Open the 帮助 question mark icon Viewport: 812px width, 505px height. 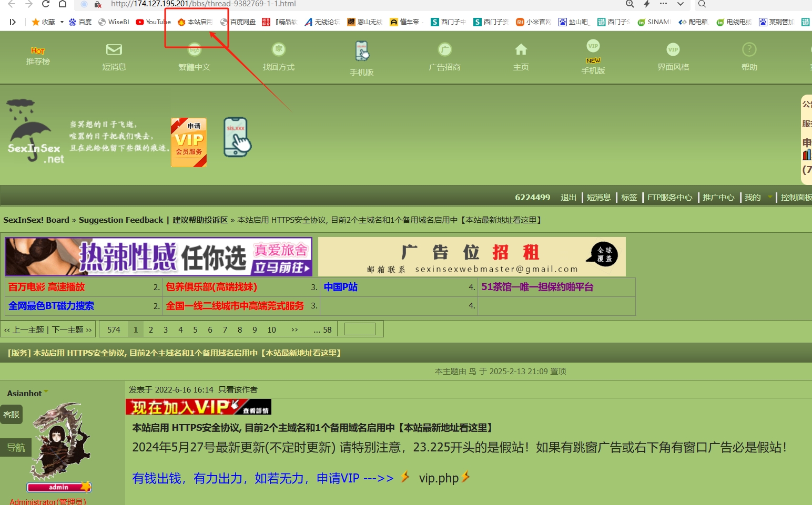click(x=749, y=50)
